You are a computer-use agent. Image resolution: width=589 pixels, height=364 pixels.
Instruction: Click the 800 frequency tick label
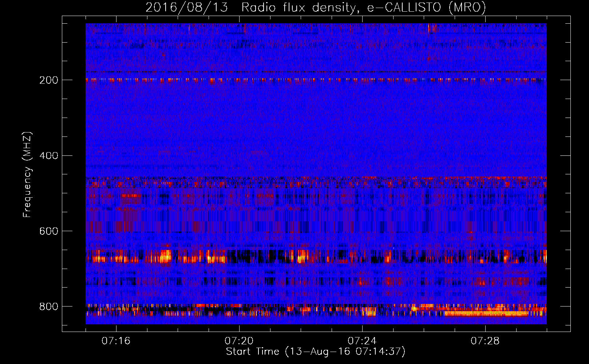point(49,307)
